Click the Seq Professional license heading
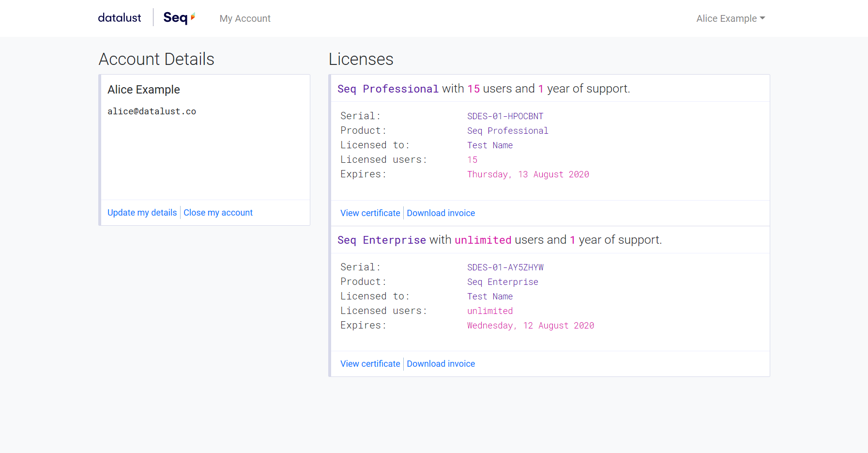 pos(484,89)
